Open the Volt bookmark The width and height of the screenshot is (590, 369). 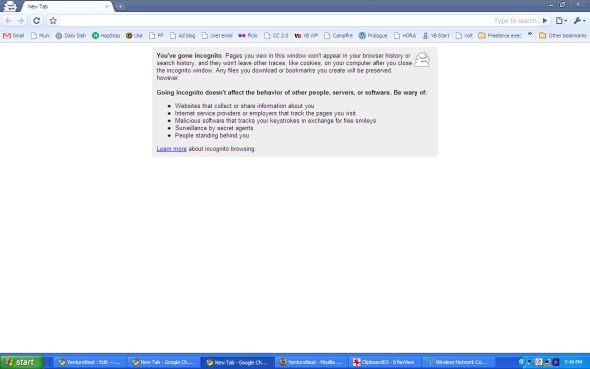pos(464,36)
